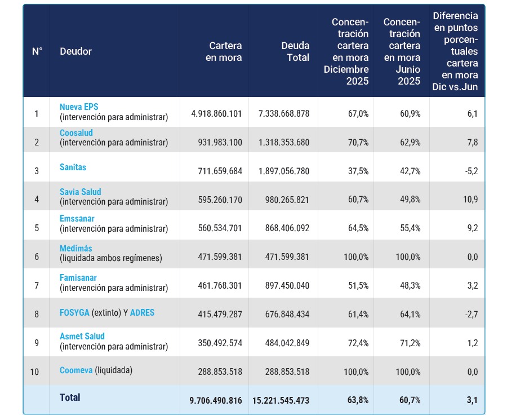507x420 pixels.
Task: Click the FOSYGA link text
Action: (74, 312)
